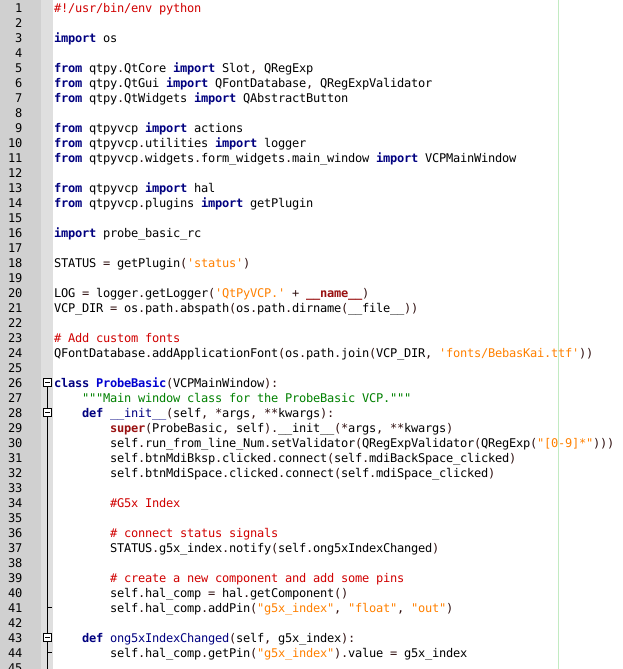Collapse the def ong5xIndexChanged fold marker
Image resolution: width=623 pixels, height=669 pixels.
(x=47, y=637)
